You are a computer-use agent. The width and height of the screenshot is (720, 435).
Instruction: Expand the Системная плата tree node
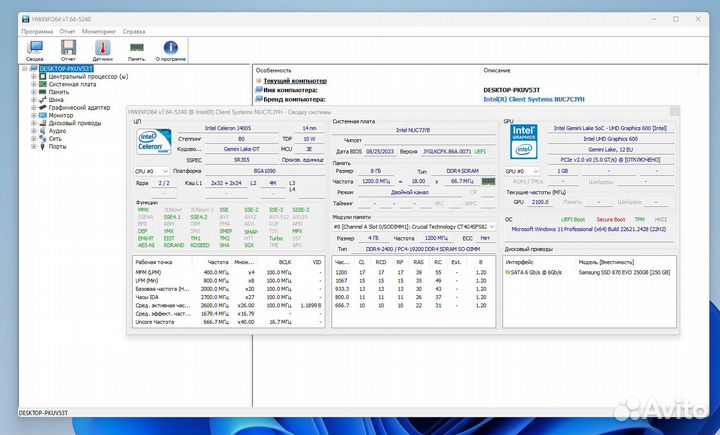point(34,85)
